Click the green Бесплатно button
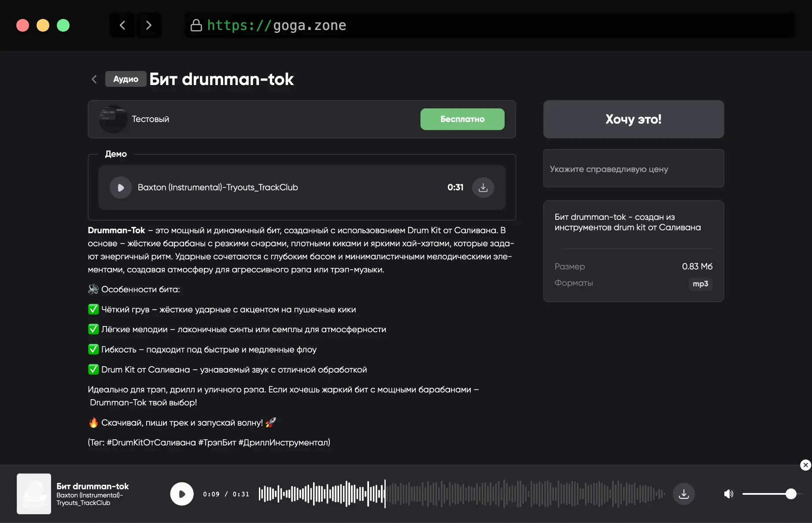This screenshot has width=812, height=523. pyautogui.click(x=462, y=119)
